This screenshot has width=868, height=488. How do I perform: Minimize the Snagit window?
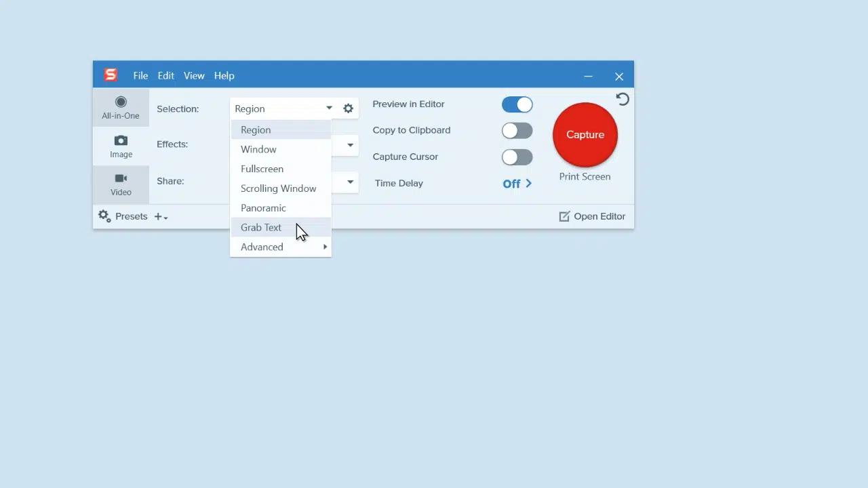pyautogui.click(x=588, y=77)
